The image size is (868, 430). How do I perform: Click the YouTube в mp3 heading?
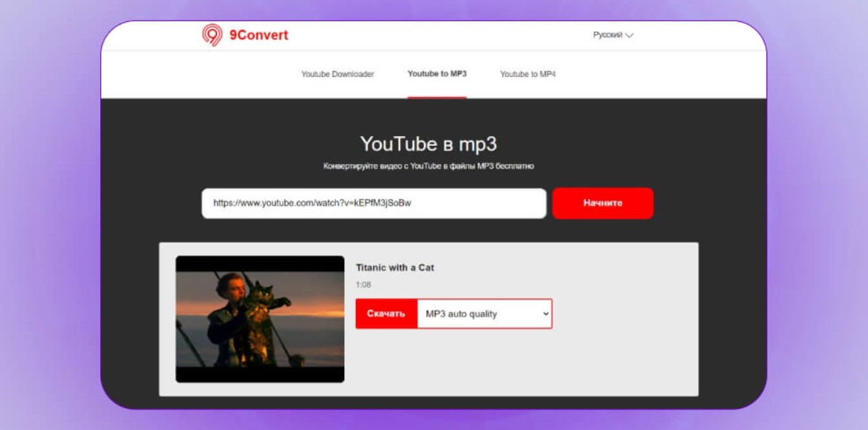pos(428,143)
